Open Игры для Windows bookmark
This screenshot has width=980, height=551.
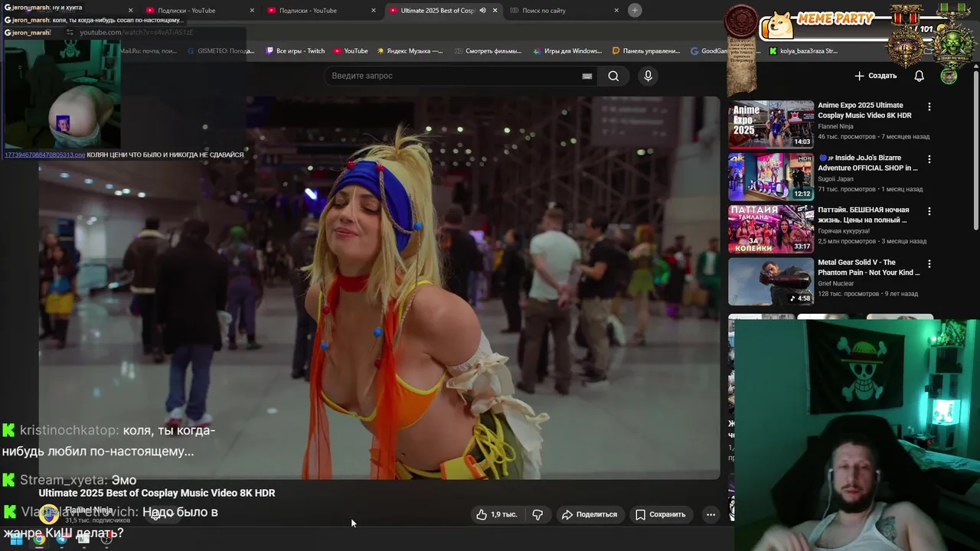[567, 51]
